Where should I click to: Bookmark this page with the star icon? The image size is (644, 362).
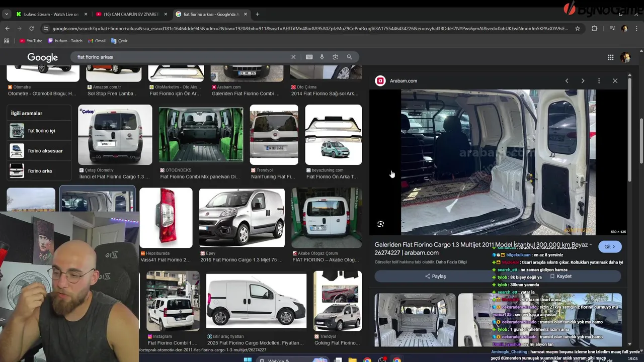coord(578,29)
